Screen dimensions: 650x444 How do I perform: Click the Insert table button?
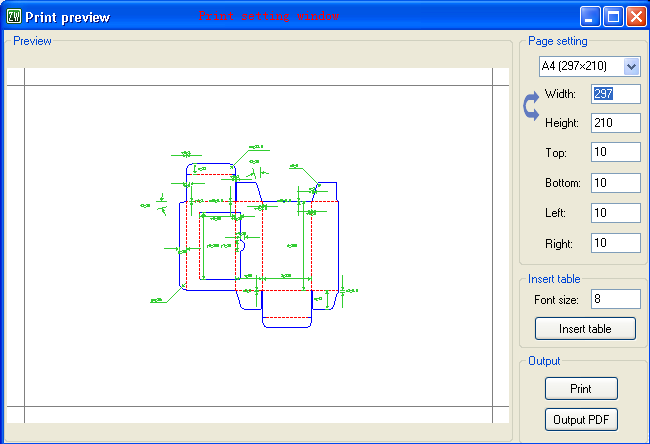[585, 329]
